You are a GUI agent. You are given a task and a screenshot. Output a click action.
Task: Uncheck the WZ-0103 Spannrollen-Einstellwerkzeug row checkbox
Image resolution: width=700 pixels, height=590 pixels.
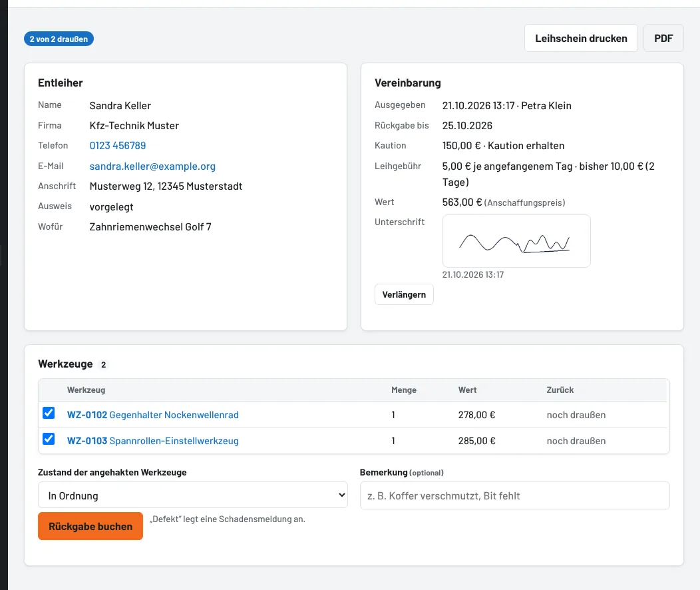coord(49,439)
